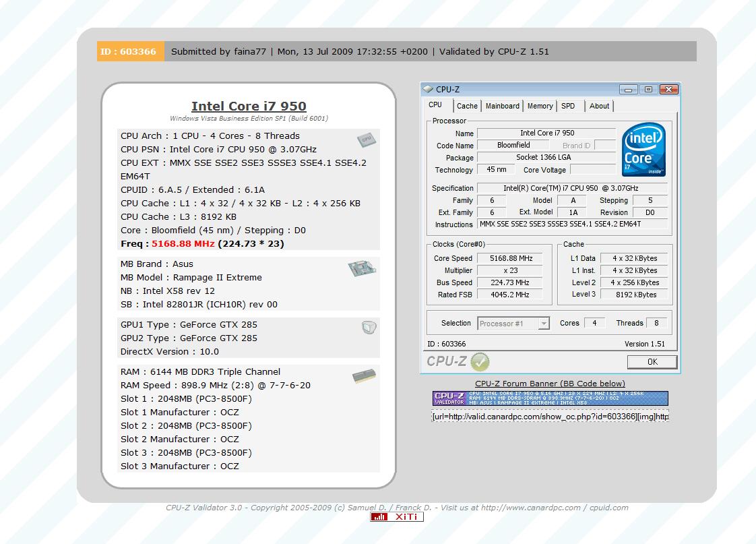
Task: Click the RAM module icon beside RAM line
Action: tap(364, 376)
